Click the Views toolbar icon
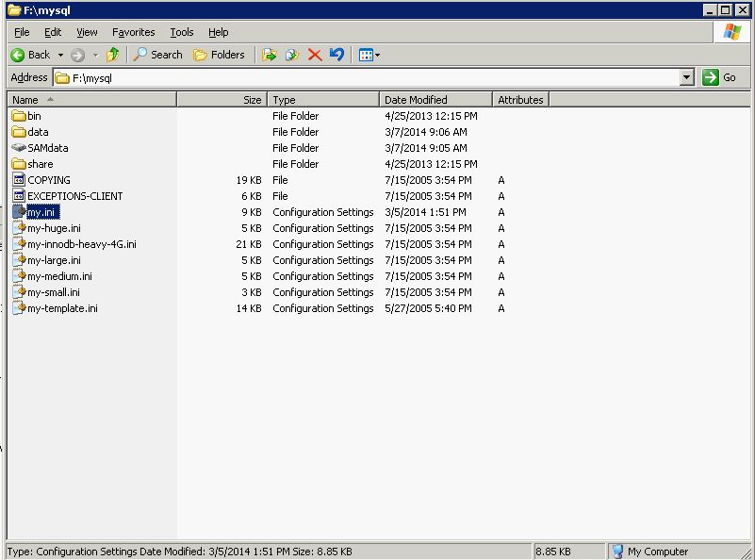 [366, 55]
